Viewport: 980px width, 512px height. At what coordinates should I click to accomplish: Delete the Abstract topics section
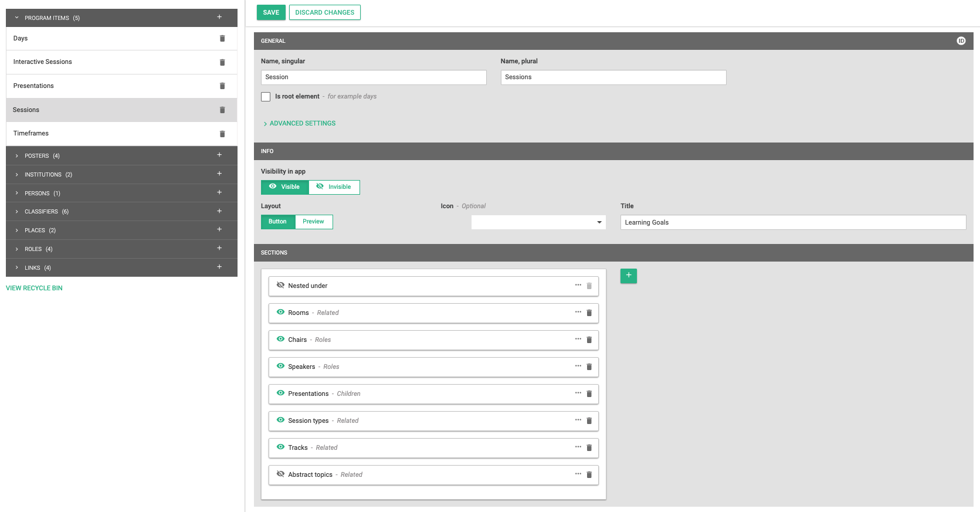(x=589, y=475)
